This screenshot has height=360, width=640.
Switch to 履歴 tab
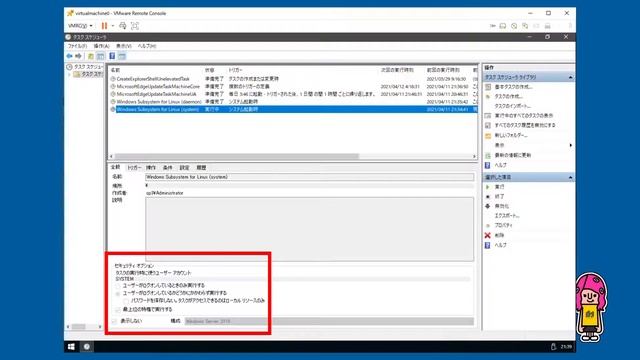[x=201, y=168]
